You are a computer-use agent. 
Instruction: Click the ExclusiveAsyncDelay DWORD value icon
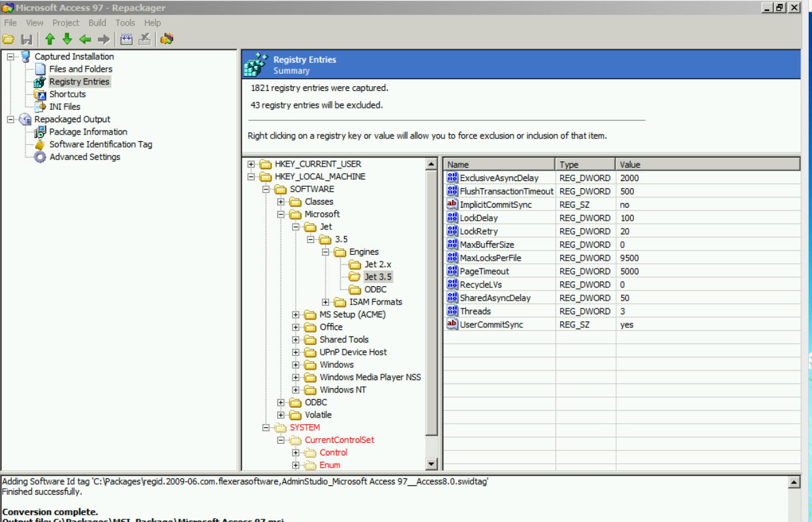(452, 178)
